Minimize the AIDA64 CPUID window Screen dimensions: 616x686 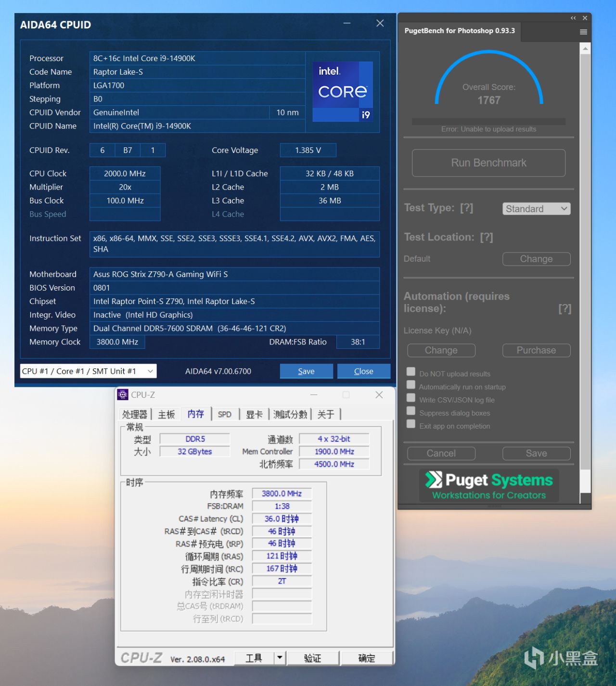coord(346,23)
